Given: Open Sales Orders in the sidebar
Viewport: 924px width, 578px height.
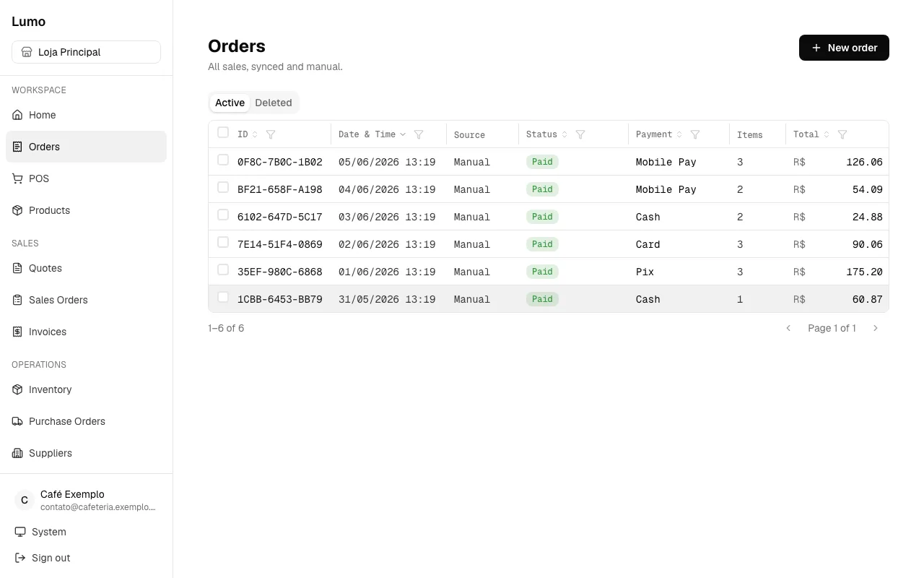Looking at the screenshot, I should [86, 300].
